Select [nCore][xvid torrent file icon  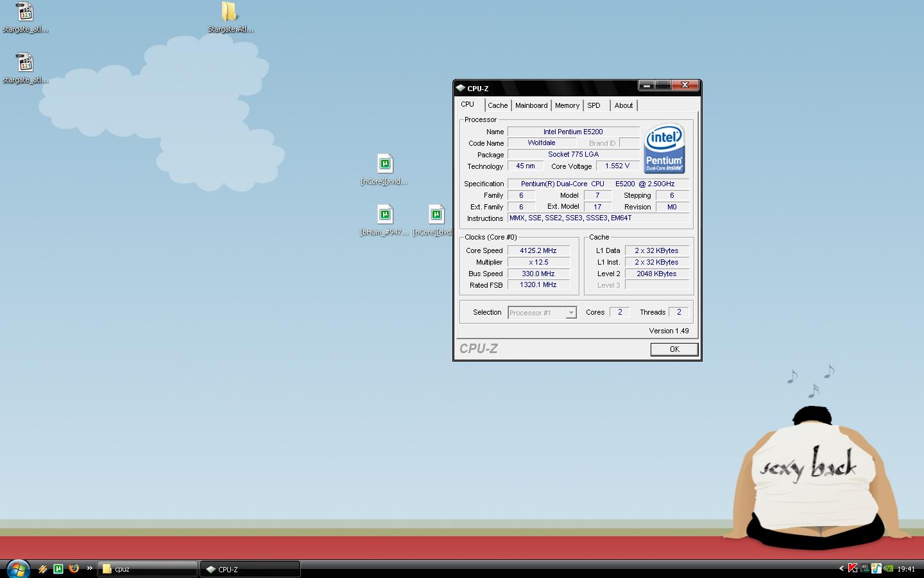(384, 170)
